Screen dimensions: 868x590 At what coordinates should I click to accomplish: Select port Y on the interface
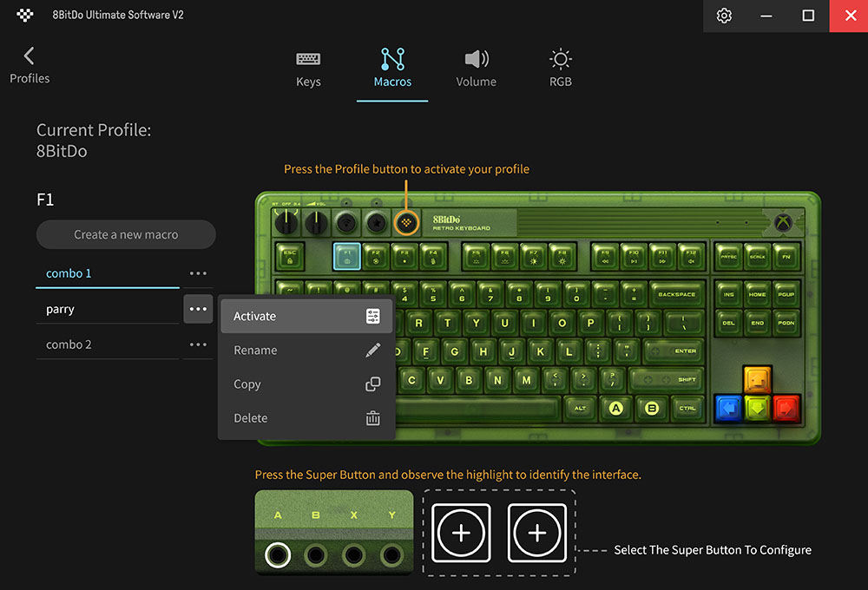pos(392,554)
